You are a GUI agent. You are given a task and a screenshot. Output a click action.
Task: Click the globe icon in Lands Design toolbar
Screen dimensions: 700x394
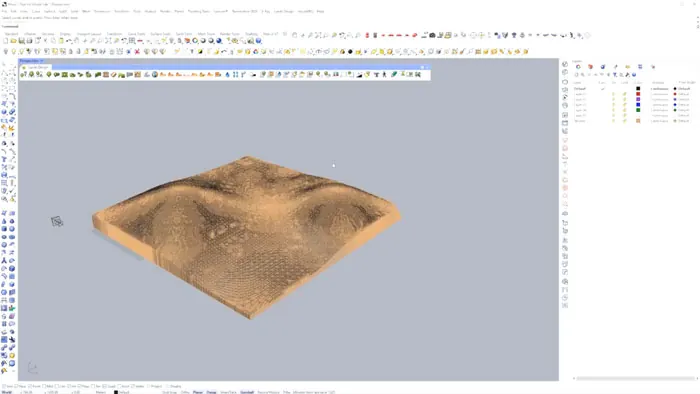155,75
